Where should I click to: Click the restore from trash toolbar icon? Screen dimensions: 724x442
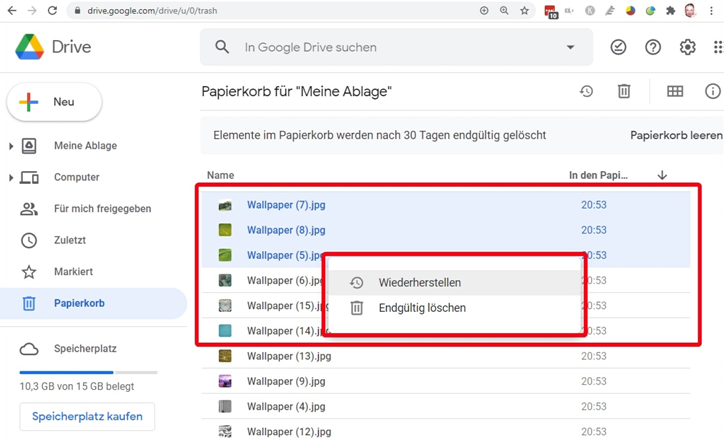[x=586, y=91]
